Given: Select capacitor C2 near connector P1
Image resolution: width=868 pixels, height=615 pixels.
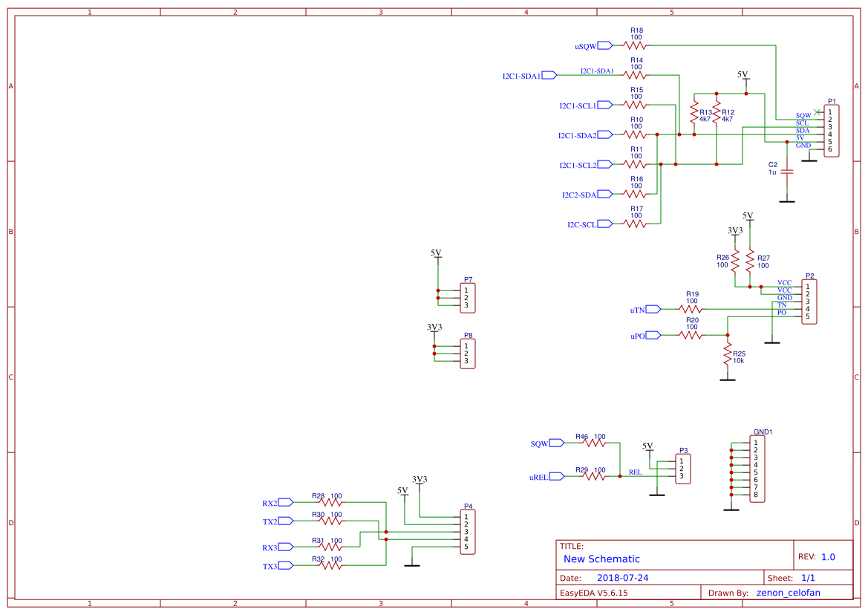Looking at the screenshot, I should pos(788,172).
